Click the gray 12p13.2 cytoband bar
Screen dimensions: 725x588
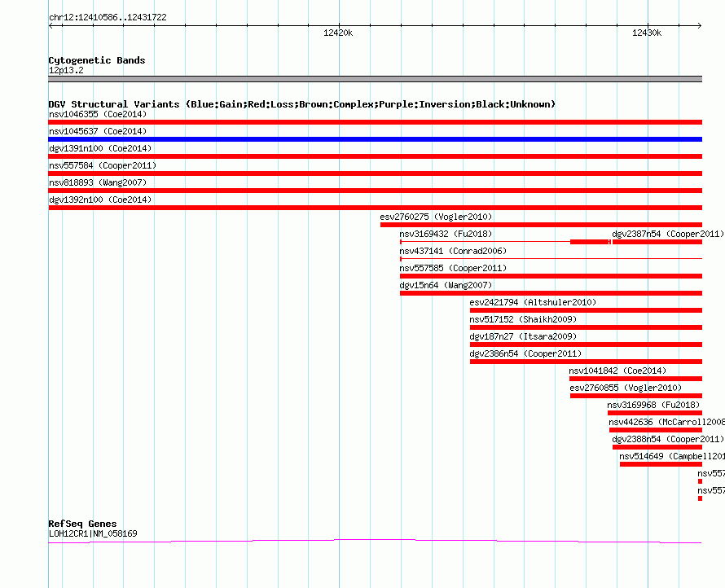point(375,79)
